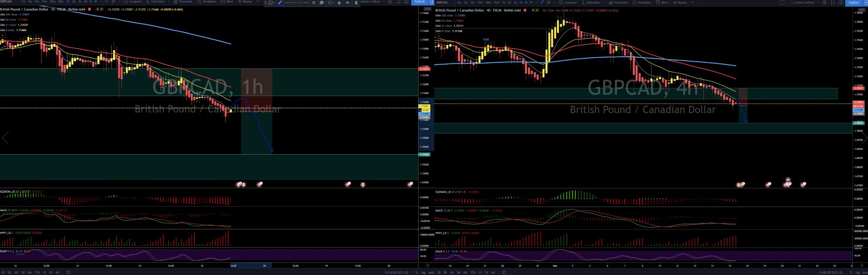Open Indicators in the right 4h chart
Image resolution: width=868 pixels, height=275 pixels.
pos(591,2)
